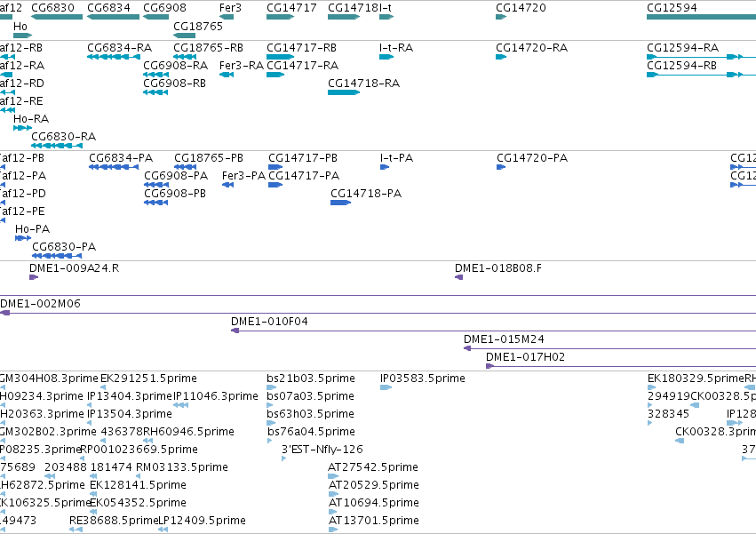The image size is (756, 534).
Task: Click protein CG14720-PA
Action: (501, 167)
